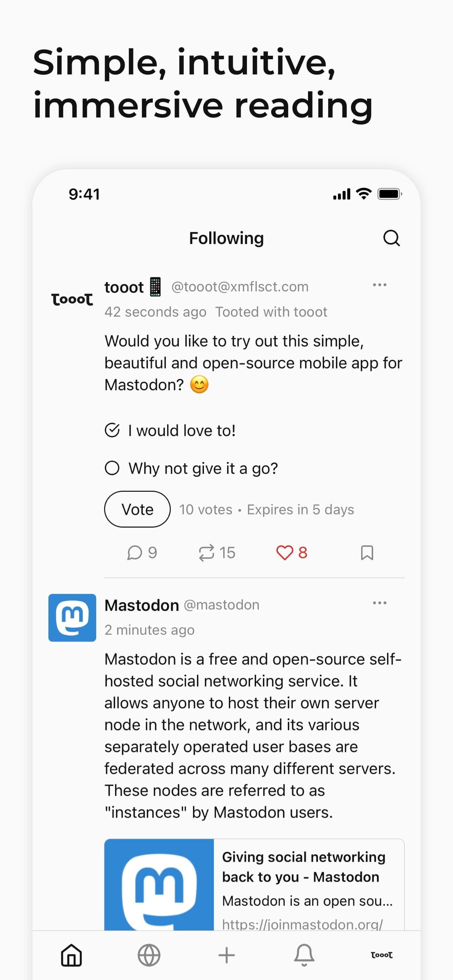Deselect the checked poll answer
453x980 pixels.
click(x=111, y=430)
